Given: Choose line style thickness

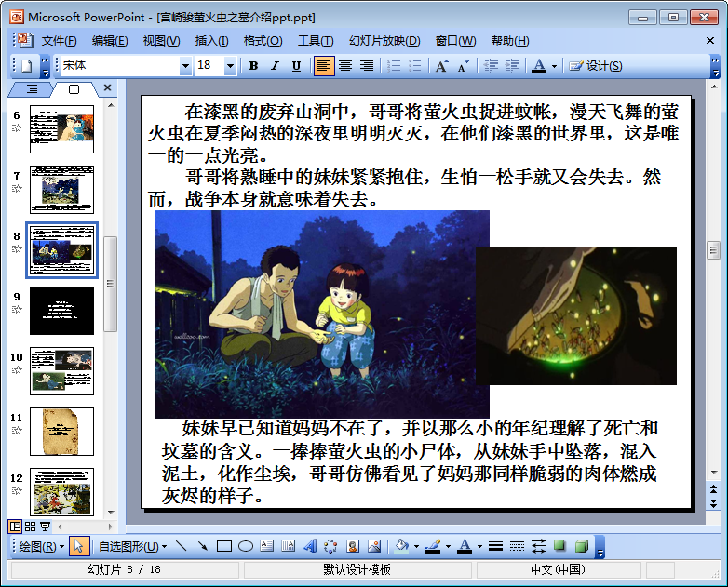Looking at the screenshot, I should click(495, 546).
